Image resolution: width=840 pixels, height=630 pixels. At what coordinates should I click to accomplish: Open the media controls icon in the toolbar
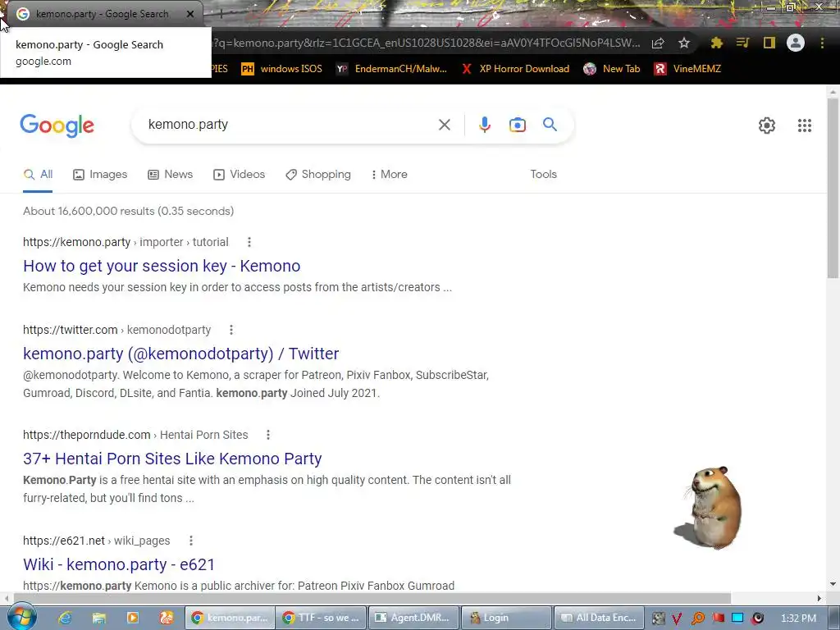tap(742, 43)
